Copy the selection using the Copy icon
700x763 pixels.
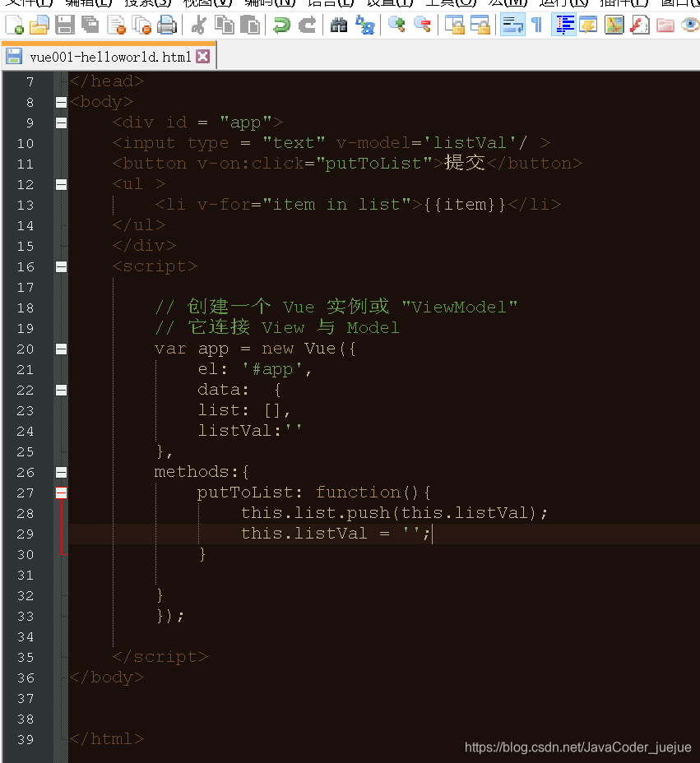click(224, 25)
